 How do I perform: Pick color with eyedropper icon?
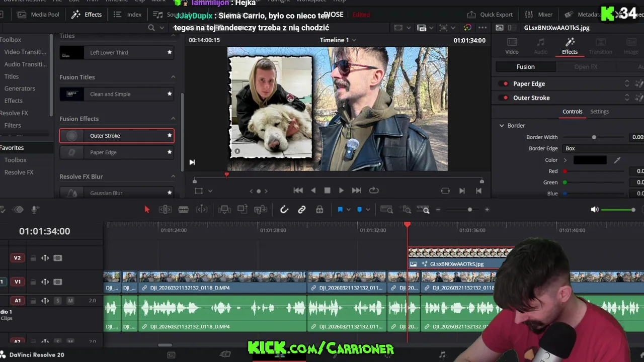click(x=617, y=160)
